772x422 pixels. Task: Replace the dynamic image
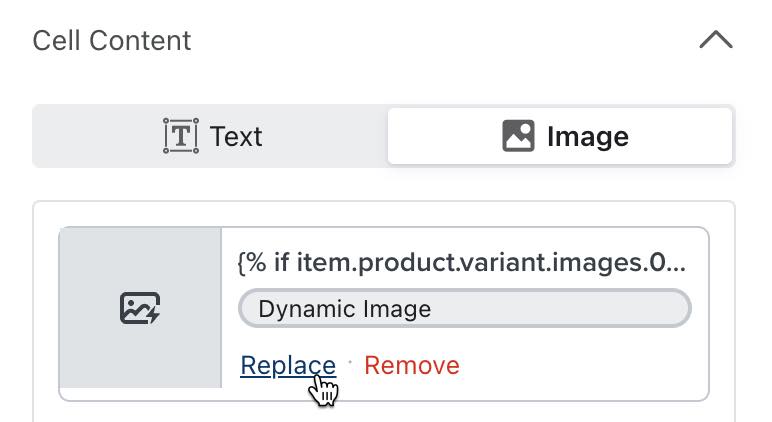[288, 365]
